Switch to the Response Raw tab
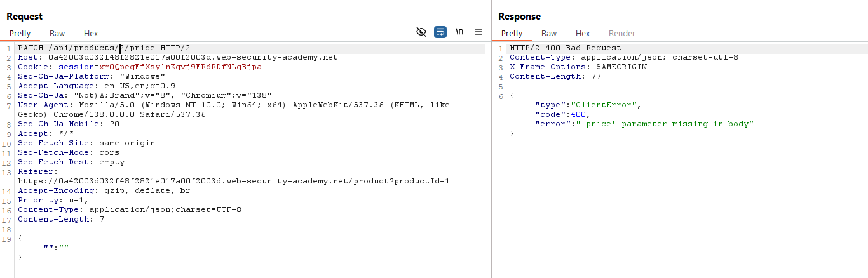The width and height of the screenshot is (868, 278). tap(549, 33)
